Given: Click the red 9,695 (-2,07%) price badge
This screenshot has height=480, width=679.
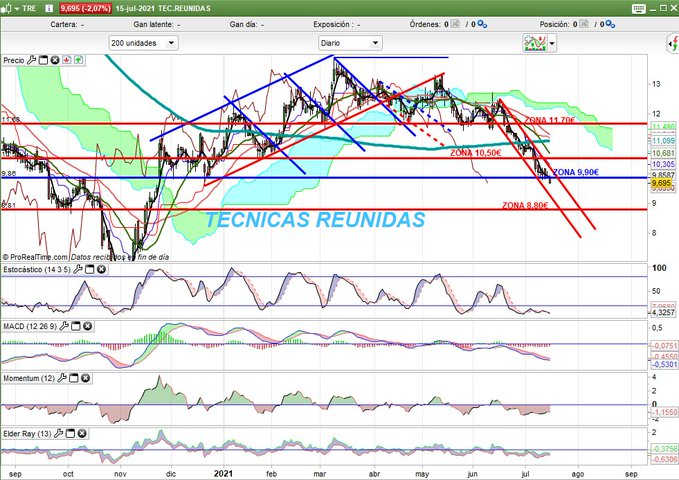Looking at the screenshot, I should [x=85, y=8].
